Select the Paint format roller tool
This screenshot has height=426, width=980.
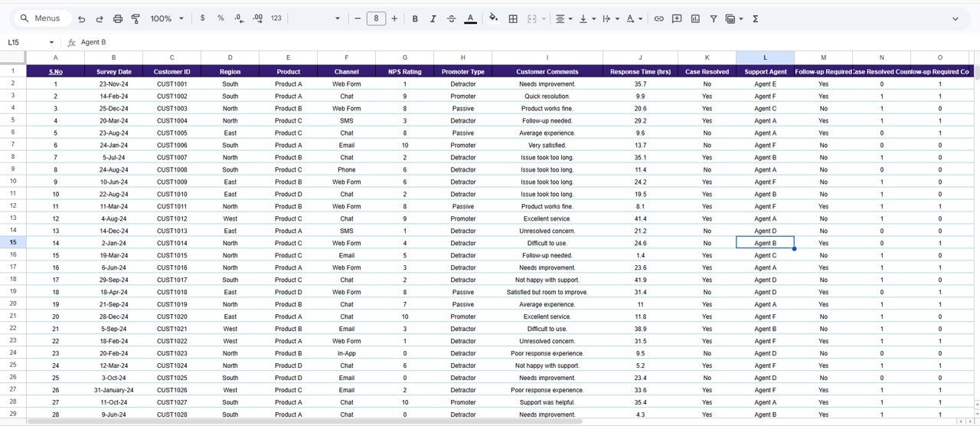click(x=136, y=18)
